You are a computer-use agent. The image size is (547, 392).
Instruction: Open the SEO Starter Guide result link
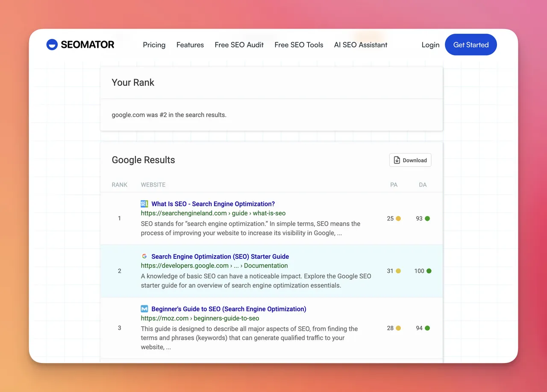(x=220, y=256)
